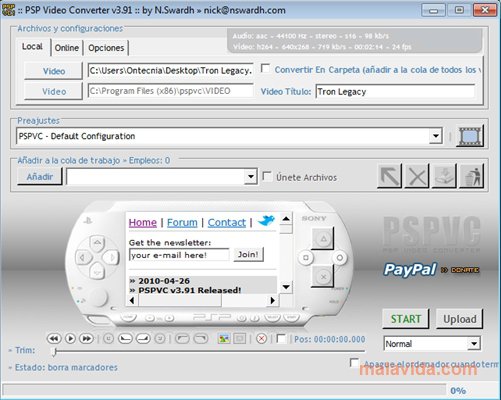The width and height of the screenshot is (501, 400).
Task: Open the job queue dropdown list
Action: click(250, 176)
